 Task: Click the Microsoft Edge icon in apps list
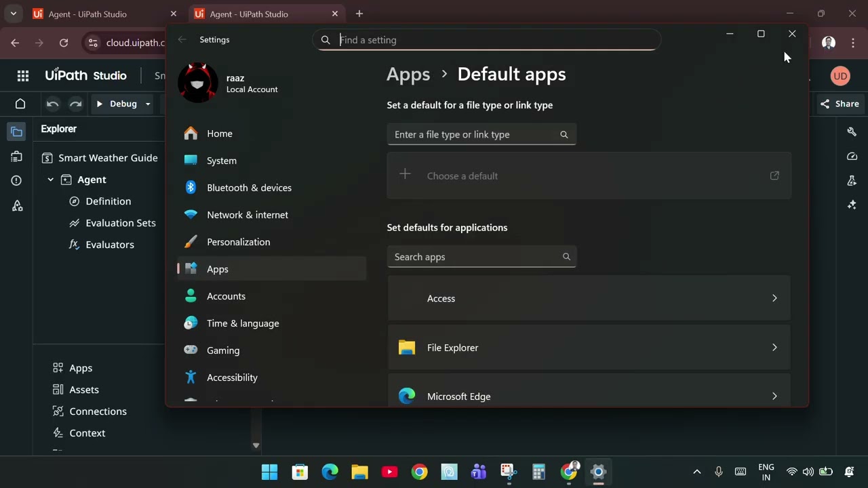[407, 396]
